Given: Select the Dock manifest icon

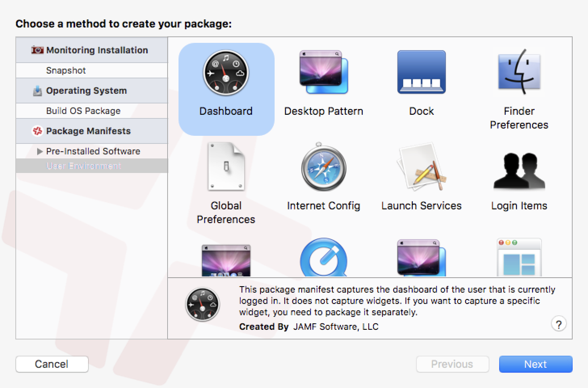Looking at the screenshot, I should point(421,73).
